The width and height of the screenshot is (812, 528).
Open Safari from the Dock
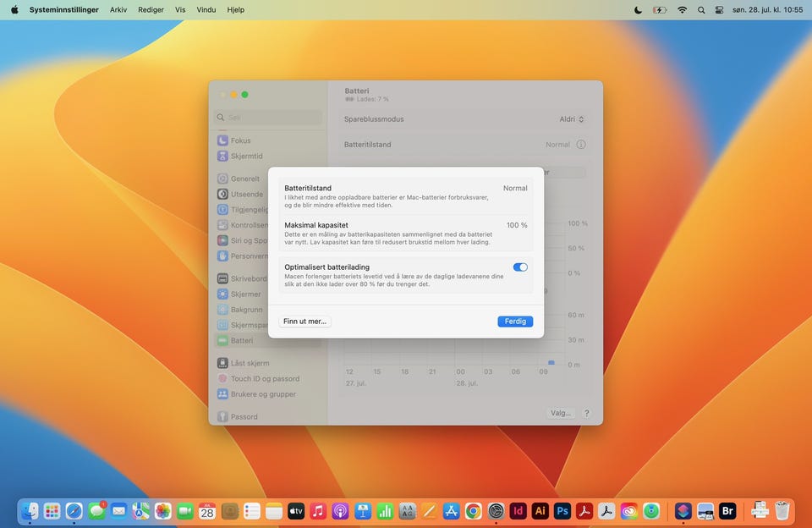click(74, 511)
